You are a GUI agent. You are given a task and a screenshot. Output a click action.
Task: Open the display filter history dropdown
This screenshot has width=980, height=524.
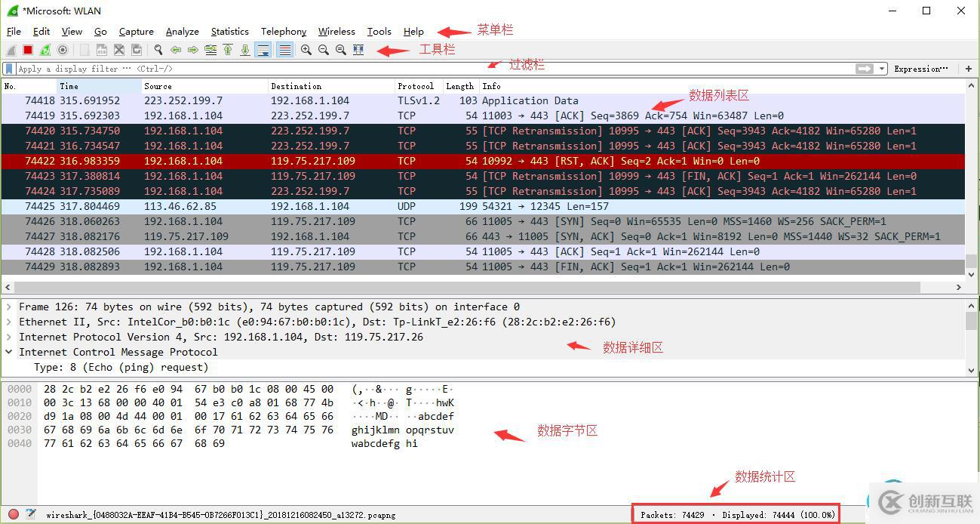(x=883, y=69)
